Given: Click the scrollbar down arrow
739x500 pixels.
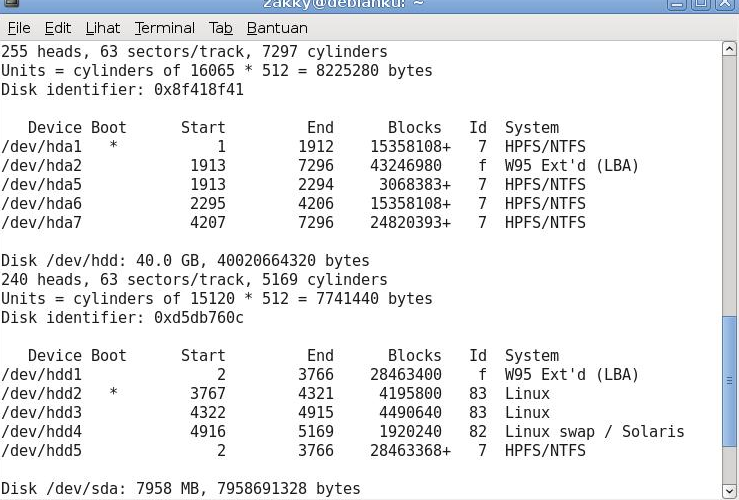Looking at the screenshot, I should click(729, 491).
